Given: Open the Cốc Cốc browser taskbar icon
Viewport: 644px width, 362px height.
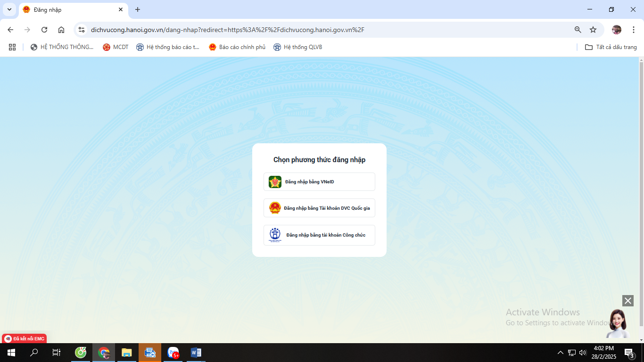Looking at the screenshot, I should (x=81, y=353).
